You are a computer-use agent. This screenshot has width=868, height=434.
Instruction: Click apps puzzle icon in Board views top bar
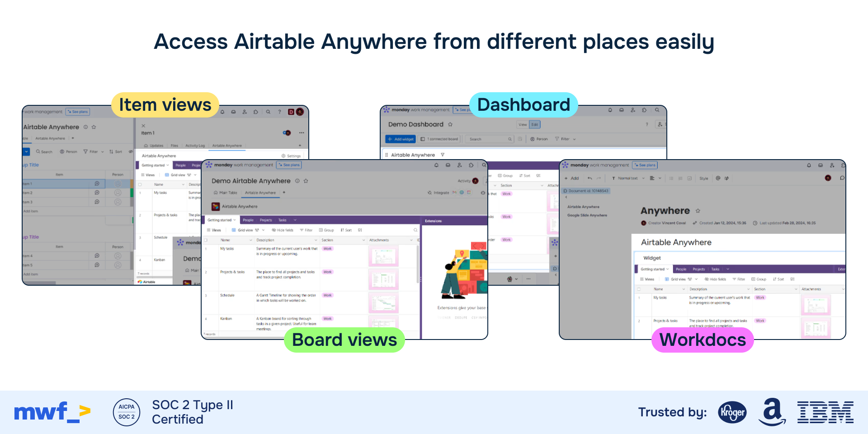(471, 165)
